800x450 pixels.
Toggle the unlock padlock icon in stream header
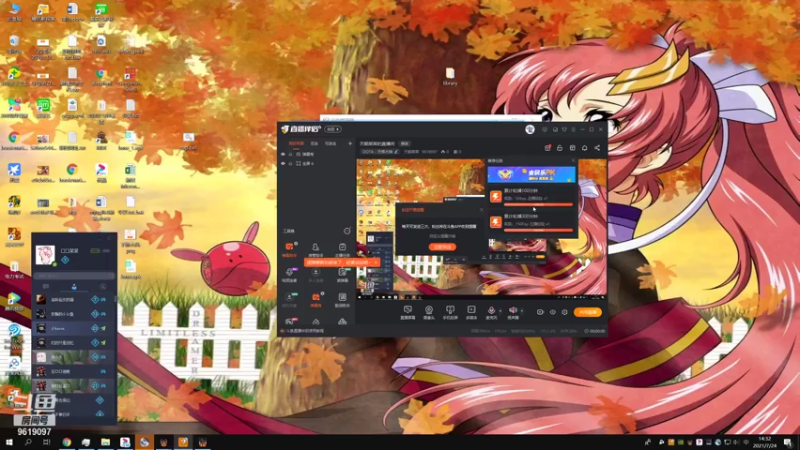point(560,148)
